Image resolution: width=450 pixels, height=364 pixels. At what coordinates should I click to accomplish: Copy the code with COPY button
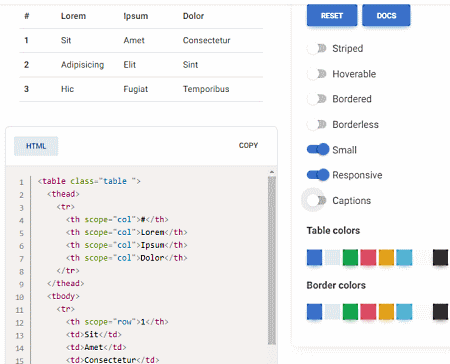pos(248,145)
